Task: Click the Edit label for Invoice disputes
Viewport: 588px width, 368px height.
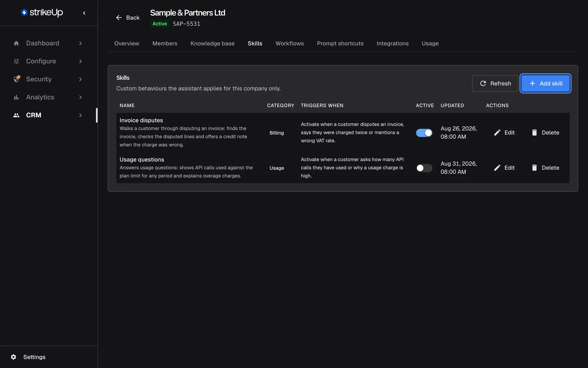Action: [x=510, y=132]
